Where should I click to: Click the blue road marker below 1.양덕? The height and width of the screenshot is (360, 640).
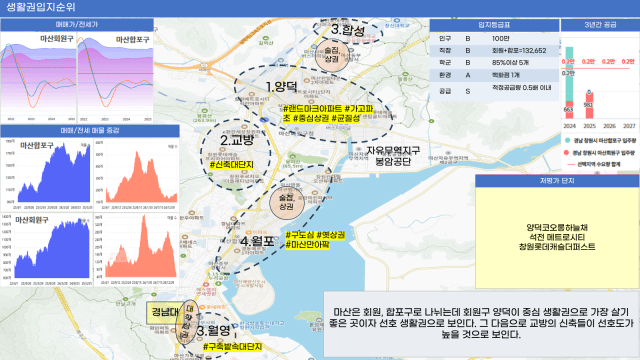tap(264, 120)
